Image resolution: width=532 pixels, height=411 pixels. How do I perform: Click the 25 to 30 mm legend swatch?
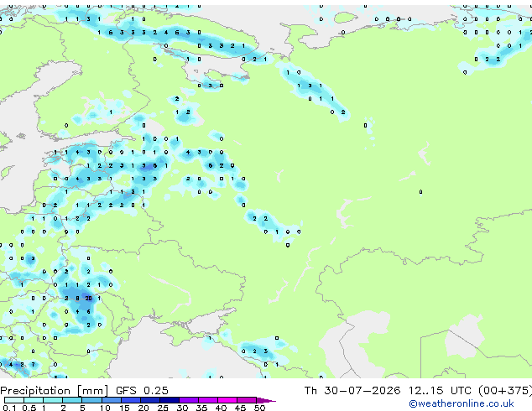point(169,400)
